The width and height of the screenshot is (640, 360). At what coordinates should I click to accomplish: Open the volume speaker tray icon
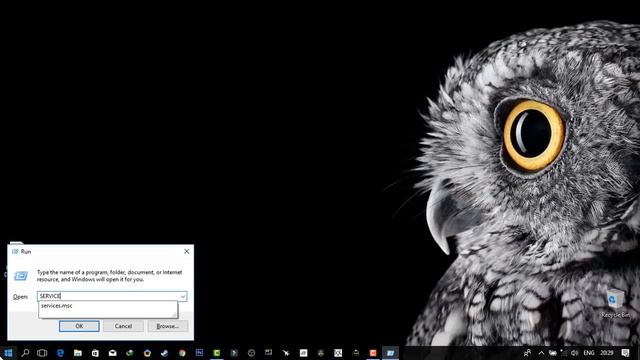click(575, 353)
